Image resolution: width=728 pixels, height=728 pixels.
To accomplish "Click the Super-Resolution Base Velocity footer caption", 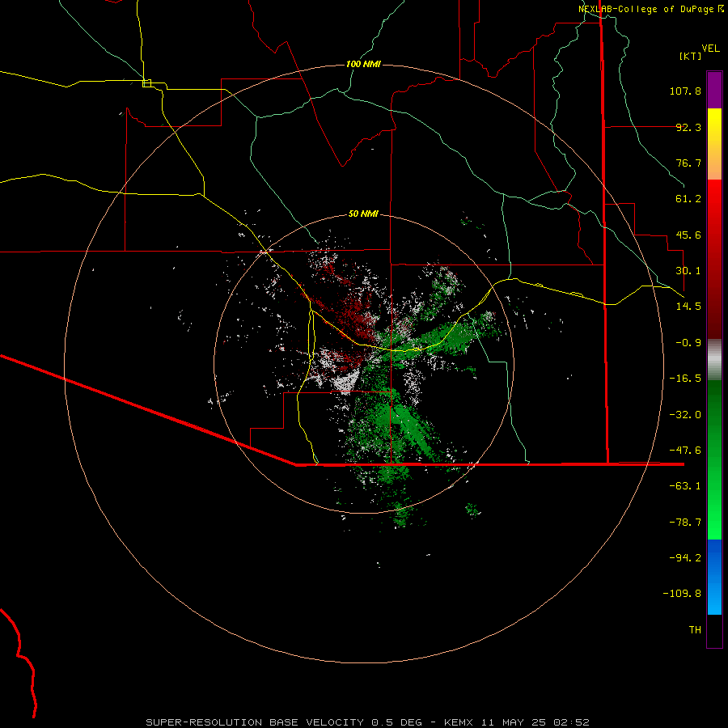I will [x=368, y=722].
